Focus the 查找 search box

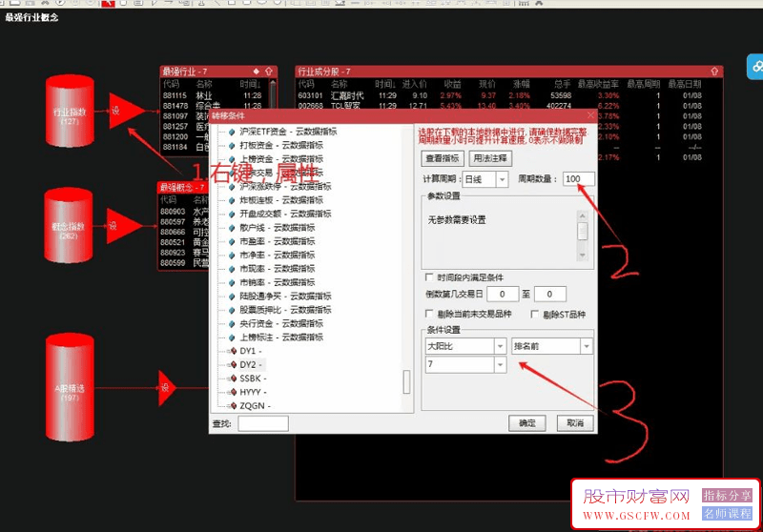263,423
